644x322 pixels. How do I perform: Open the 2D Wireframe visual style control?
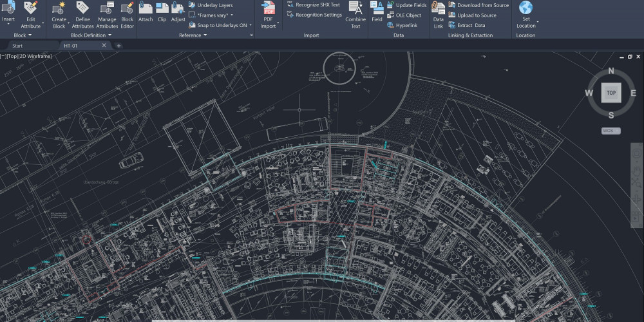(35, 56)
